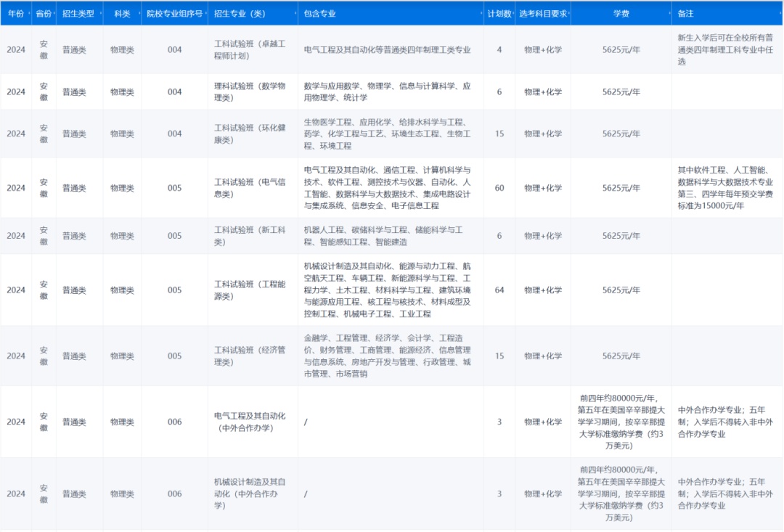
Task: Open the 选考科目要求 column filter dropdown
Action: tap(569, 14)
